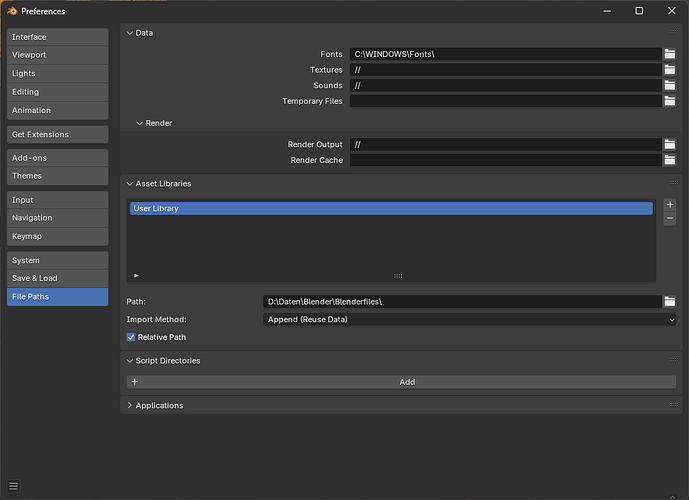This screenshot has height=500, width=689.
Task: Collapse the Data panel
Action: 130,33
